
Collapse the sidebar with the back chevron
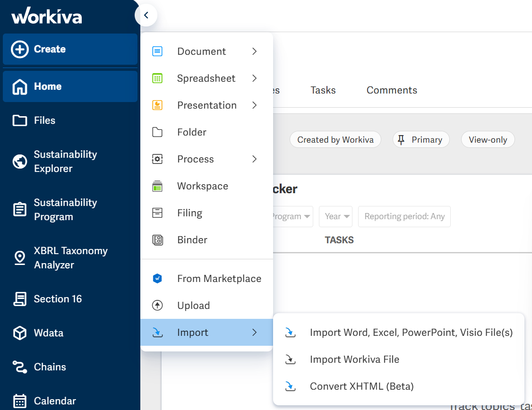146,15
